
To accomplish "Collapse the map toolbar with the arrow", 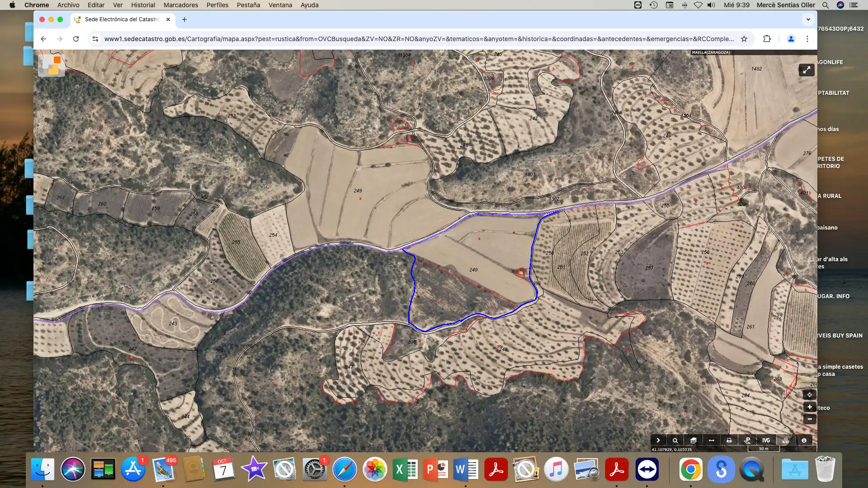I will point(658,440).
